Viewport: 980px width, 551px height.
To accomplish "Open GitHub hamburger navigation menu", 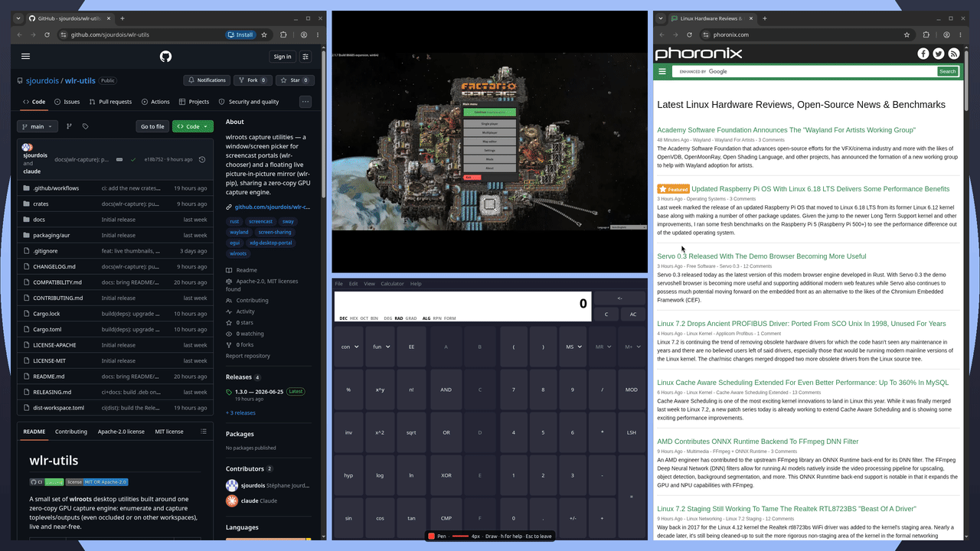I will (x=25, y=56).
